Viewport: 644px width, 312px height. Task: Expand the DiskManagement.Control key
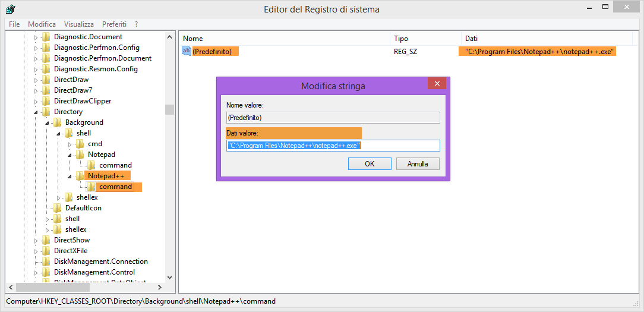coord(36,272)
